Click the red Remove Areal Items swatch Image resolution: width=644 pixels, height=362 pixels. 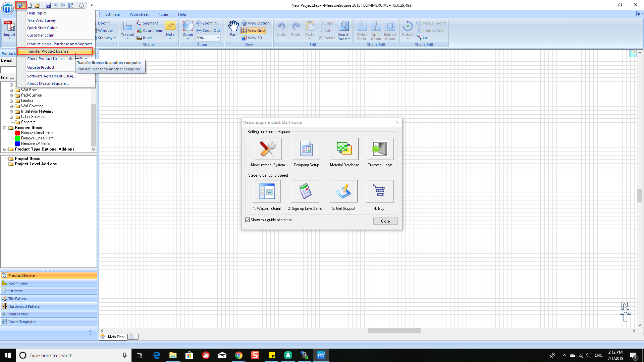pyautogui.click(x=17, y=133)
